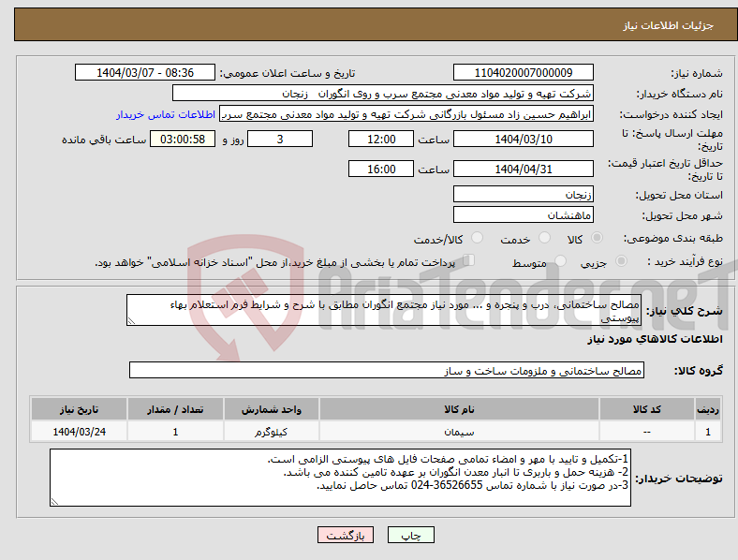Click announcement date field 1404/03/07 - 08:36
This screenshot has width=738, height=560.
point(145,72)
